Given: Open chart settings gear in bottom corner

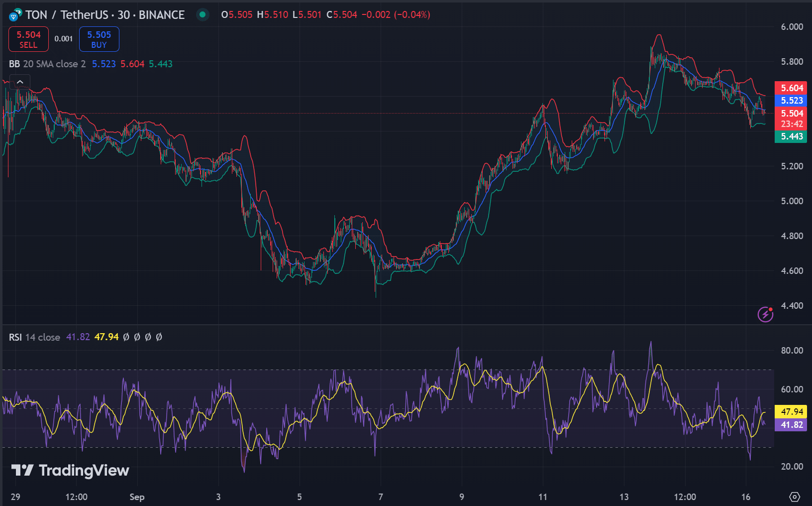Looking at the screenshot, I should click(x=795, y=497).
